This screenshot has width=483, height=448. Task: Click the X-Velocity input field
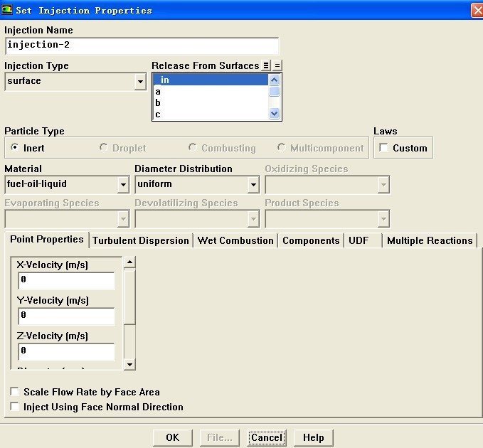pos(66,280)
